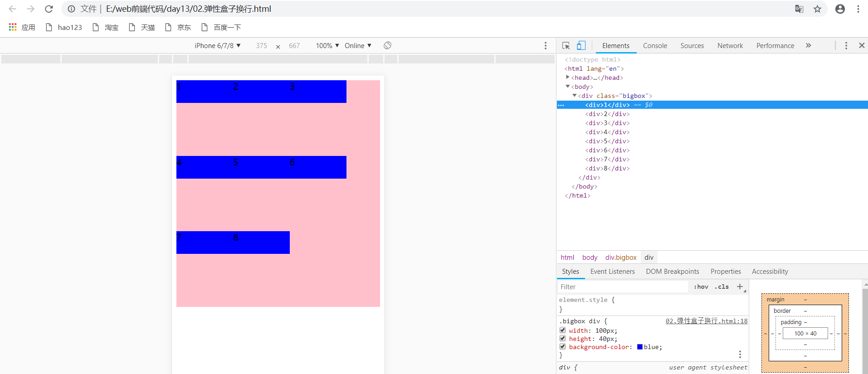The height and width of the screenshot is (374, 868).
Task: Click the styles Filter input
Action: (622, 287)
